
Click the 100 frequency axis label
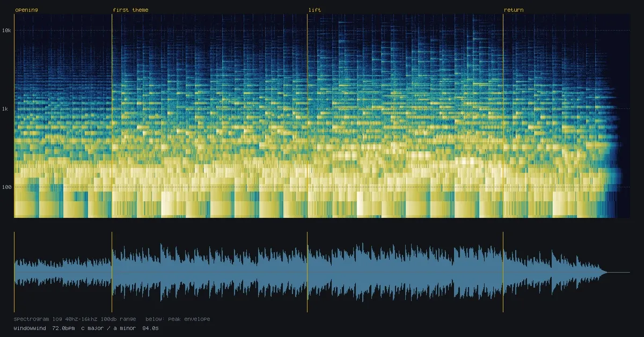7,187
